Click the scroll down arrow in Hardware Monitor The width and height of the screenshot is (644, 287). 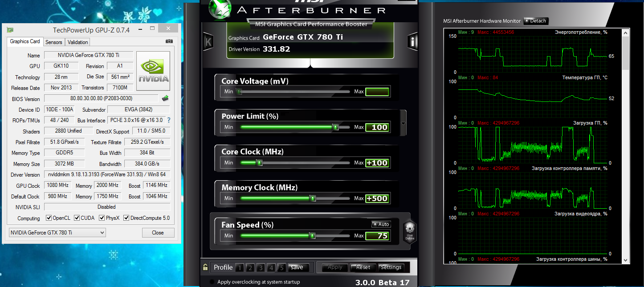click(x=626, y=260)
